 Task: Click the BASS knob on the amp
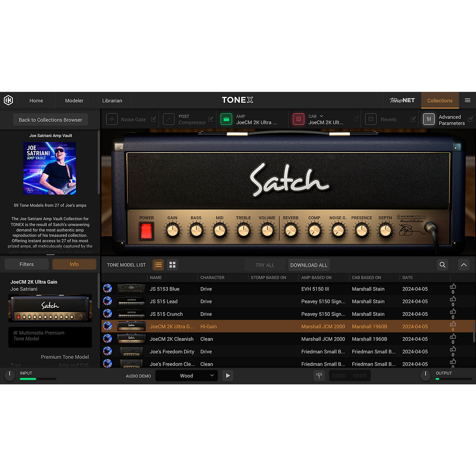(196, 231)
